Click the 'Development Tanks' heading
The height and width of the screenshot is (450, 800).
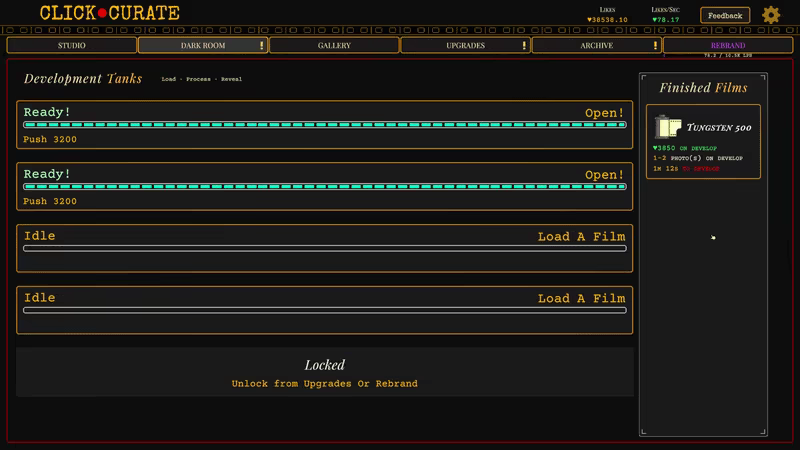83,79
